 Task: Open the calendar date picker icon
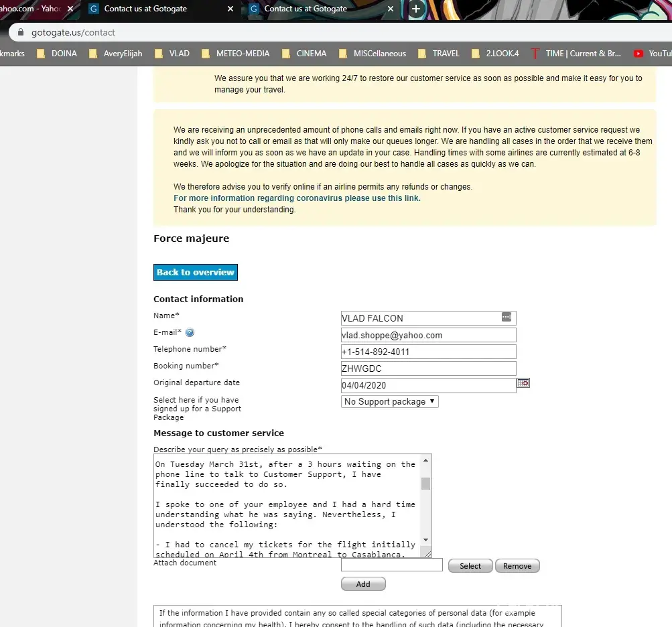(x=523, y=382)
